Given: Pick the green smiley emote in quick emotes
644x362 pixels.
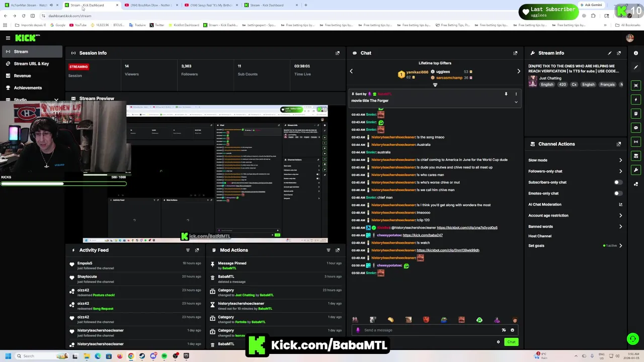Looking at the screenshot, I should coord(479,320).
